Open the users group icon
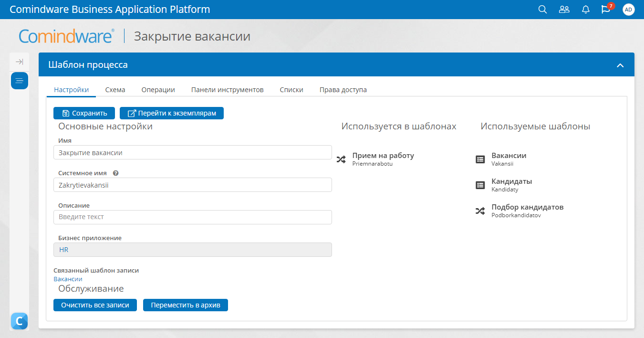Viewport: 644px width, 338px height. (x=564, y=10)
